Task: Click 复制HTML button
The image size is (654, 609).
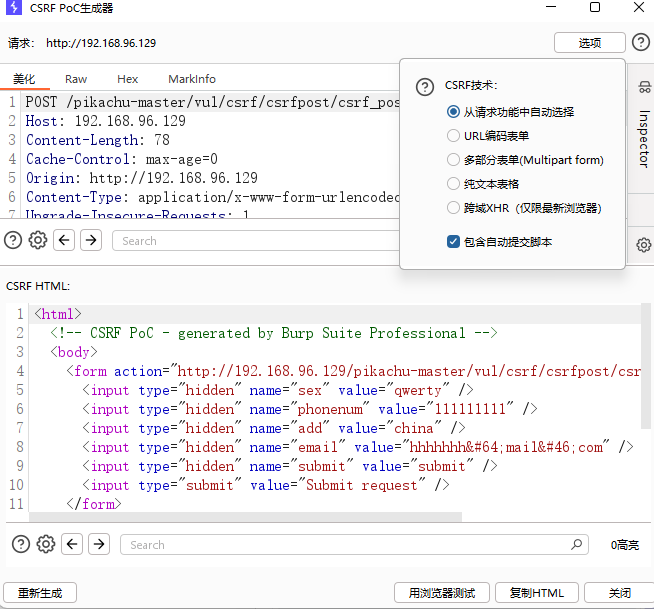Action: 537,592
